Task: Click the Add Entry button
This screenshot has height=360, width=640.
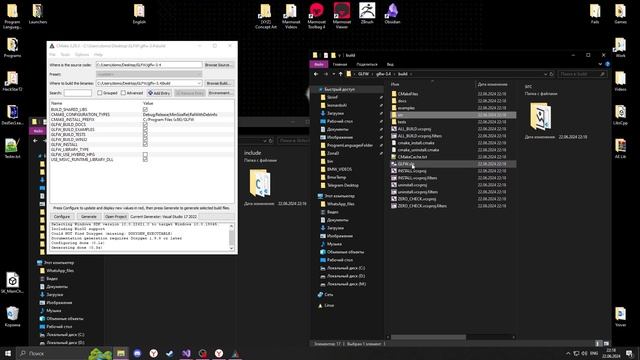Action: (x=159, y=93)
